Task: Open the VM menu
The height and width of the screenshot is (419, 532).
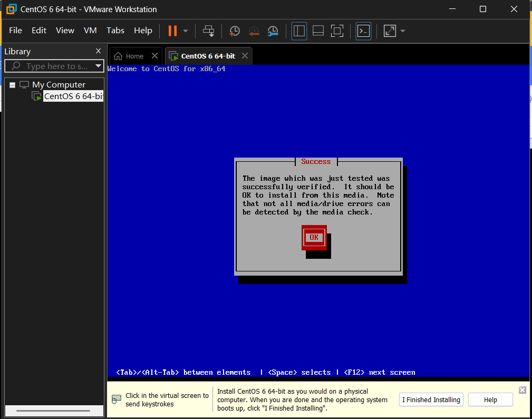Action: 90,31
